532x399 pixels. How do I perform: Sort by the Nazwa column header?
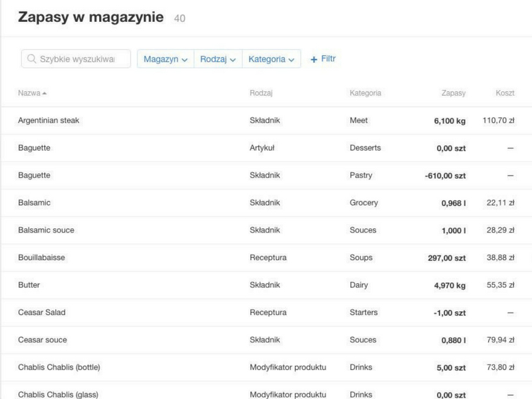32,93
